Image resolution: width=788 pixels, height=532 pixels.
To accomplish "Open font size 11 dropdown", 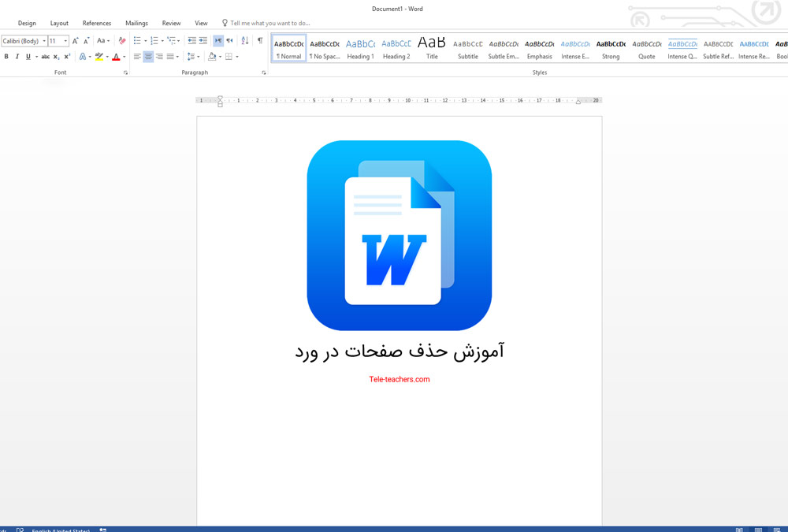I will pos(65,41).
